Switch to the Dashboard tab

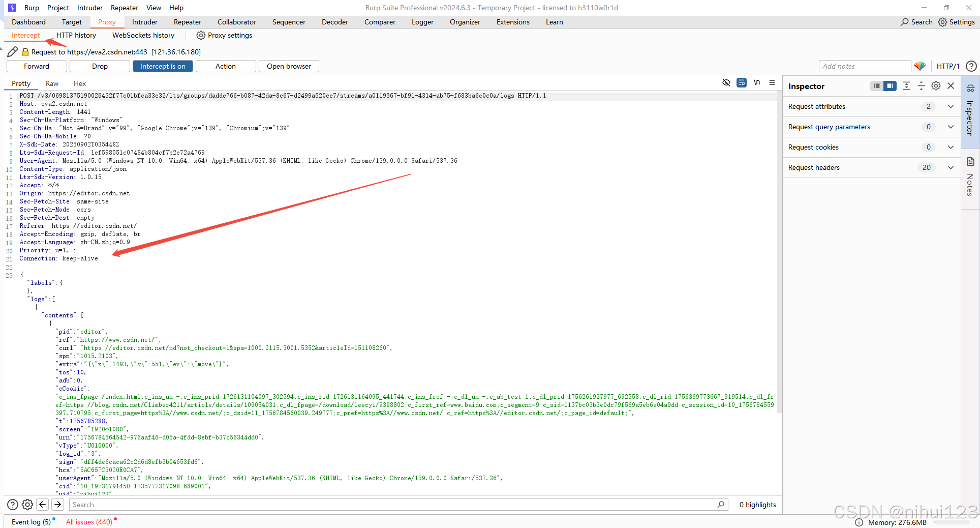28,22
